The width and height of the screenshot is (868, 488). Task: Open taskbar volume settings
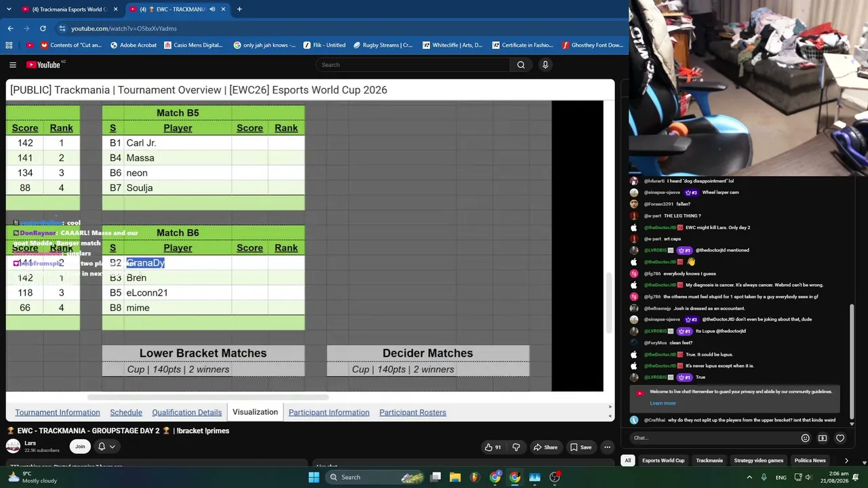[x=808, y=477]
